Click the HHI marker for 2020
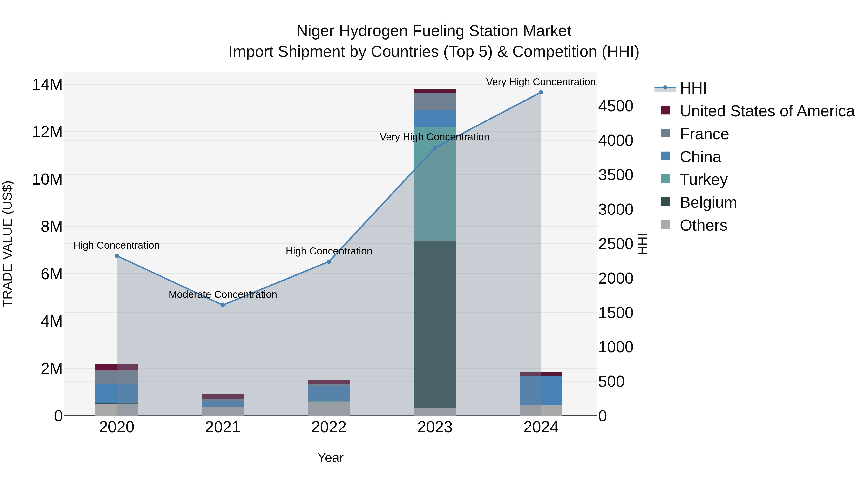868x488 pixels. [117, 256]
